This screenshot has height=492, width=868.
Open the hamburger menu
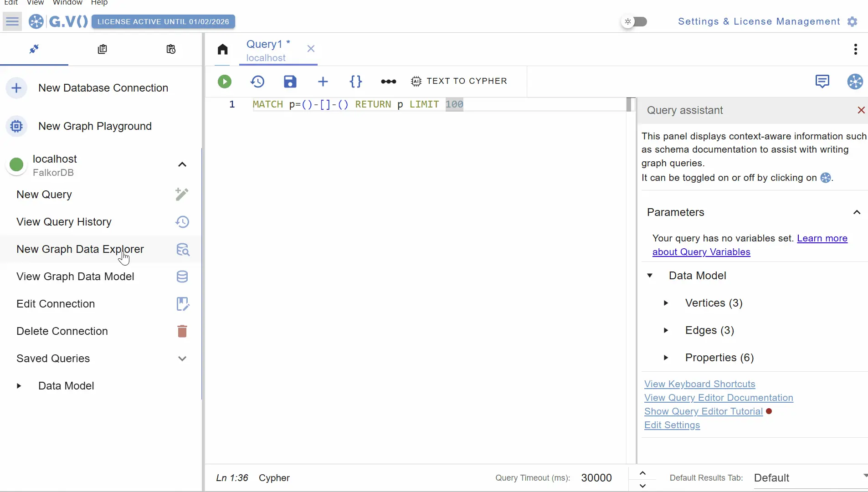[x=12, y=21]
